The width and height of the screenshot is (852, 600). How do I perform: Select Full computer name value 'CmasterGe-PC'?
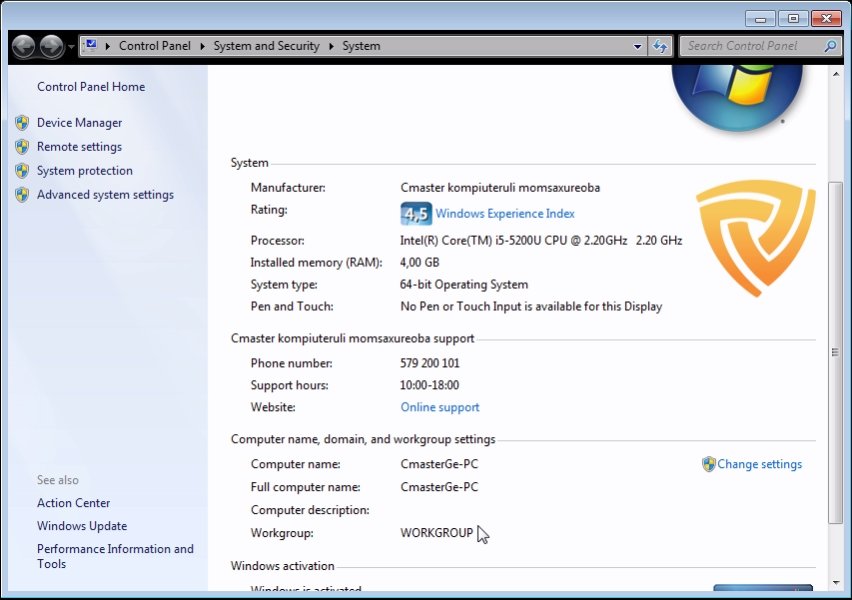pos(440,487)
